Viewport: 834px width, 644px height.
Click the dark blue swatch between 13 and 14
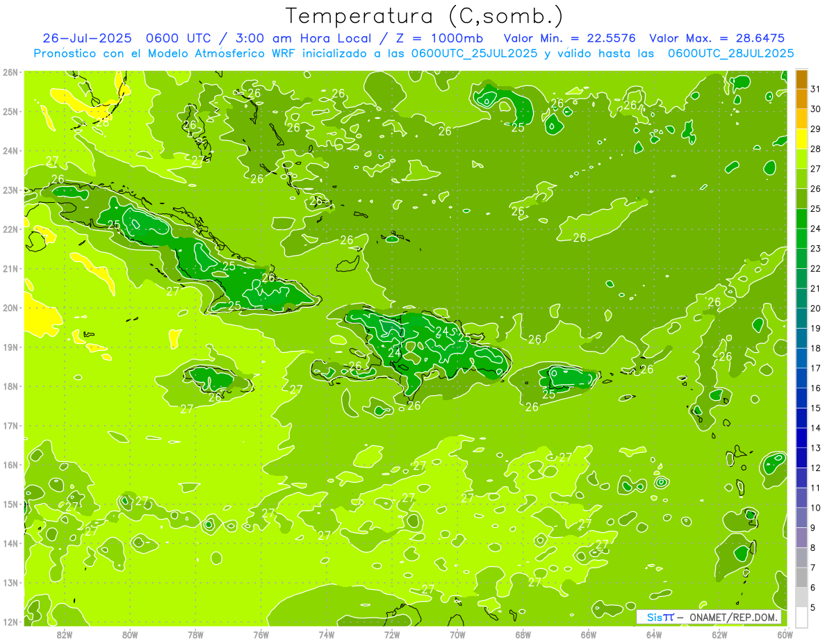pyautogui.click(x=801, y=438)
